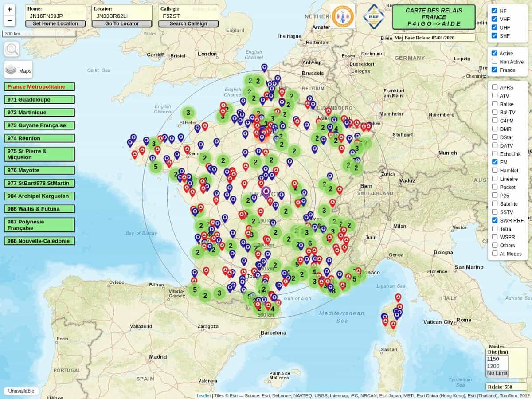Open the cluster of 5 in southern Brittany

pos(156,167)
